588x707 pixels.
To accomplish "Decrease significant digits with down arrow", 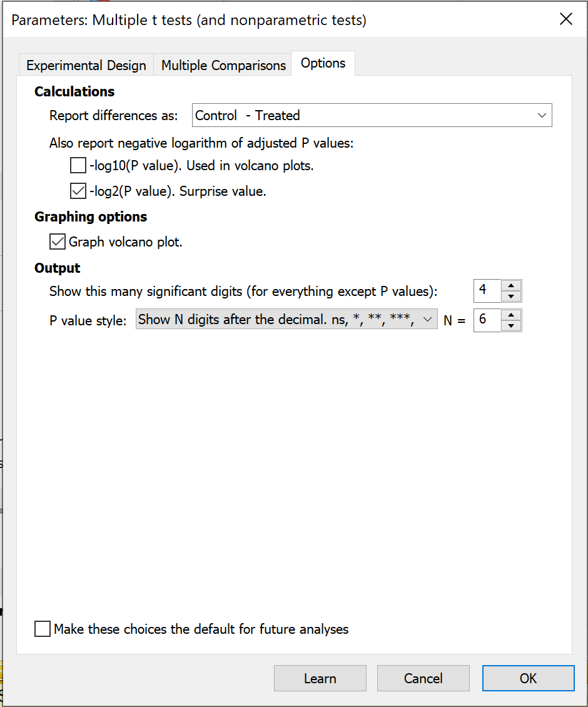I will (511, 296).
